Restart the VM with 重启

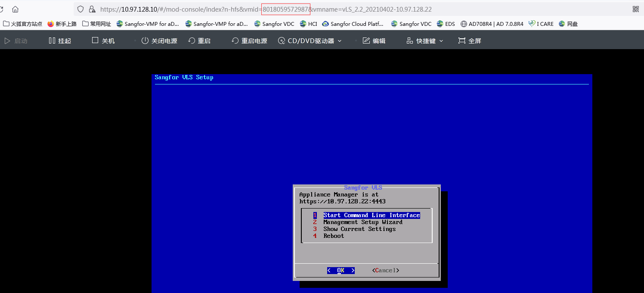pos(199,41)
